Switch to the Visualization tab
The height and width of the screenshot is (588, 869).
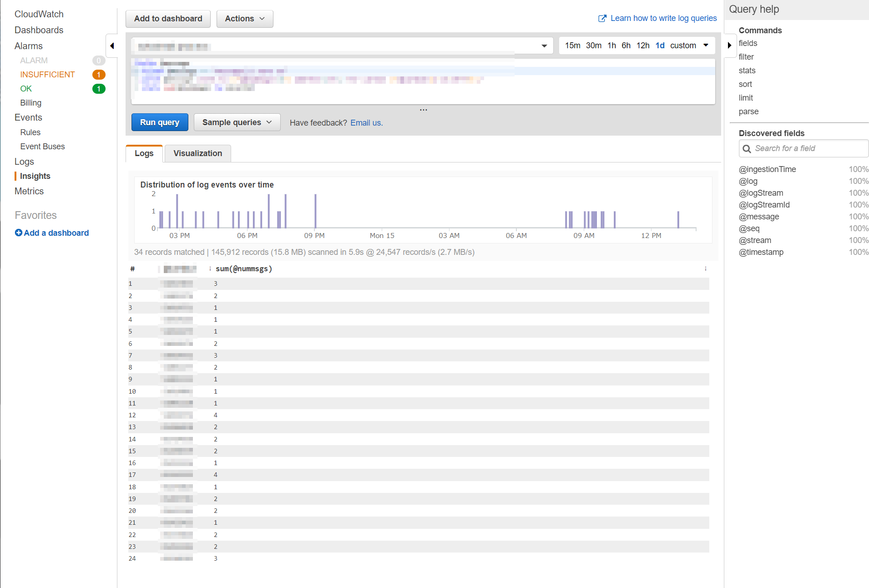(x=198, y=153)
